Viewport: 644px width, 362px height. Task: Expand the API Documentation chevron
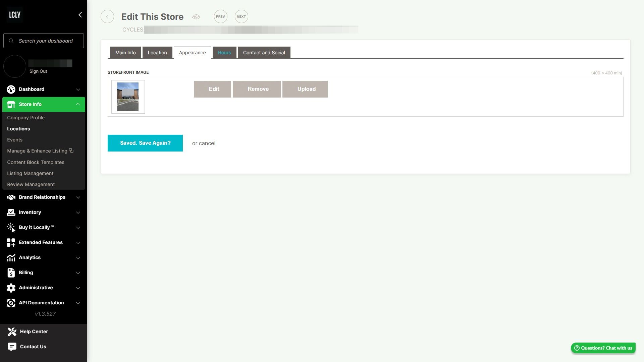coord(78,303)
